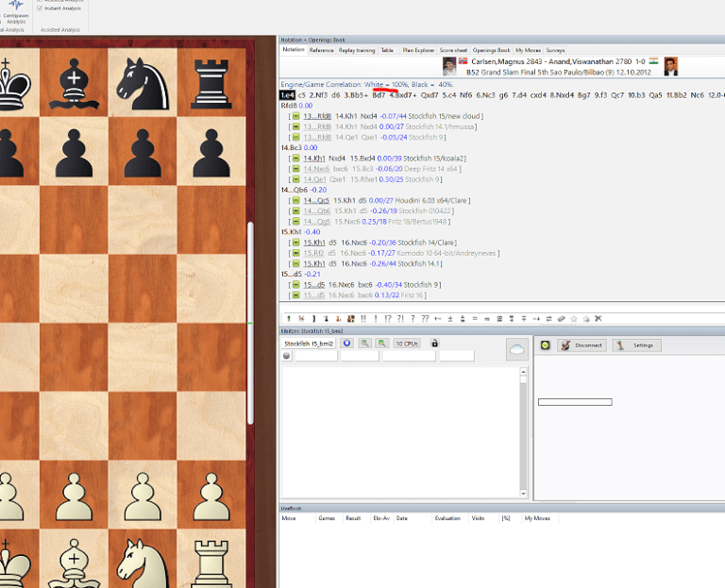
Task: Click the first magnifier icon in kibitzer
Action: click(364, 343)
